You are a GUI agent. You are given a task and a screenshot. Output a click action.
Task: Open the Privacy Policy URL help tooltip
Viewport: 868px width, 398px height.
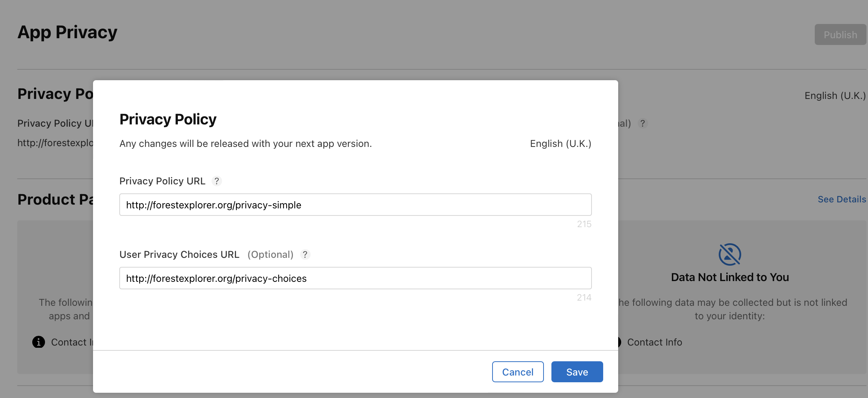pyautogui.click(x=217, y=181)
